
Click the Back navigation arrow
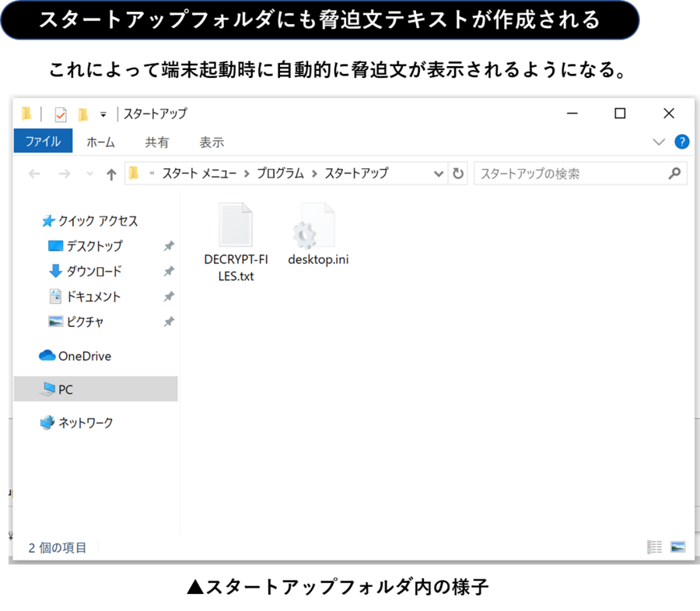click(34, 174)
